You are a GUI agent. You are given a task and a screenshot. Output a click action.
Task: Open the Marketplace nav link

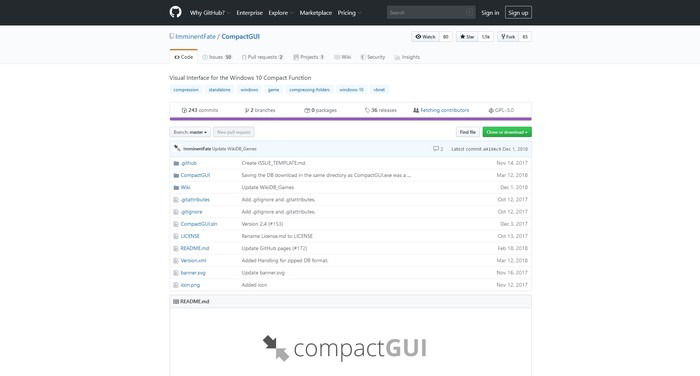(x=316, y=13)
